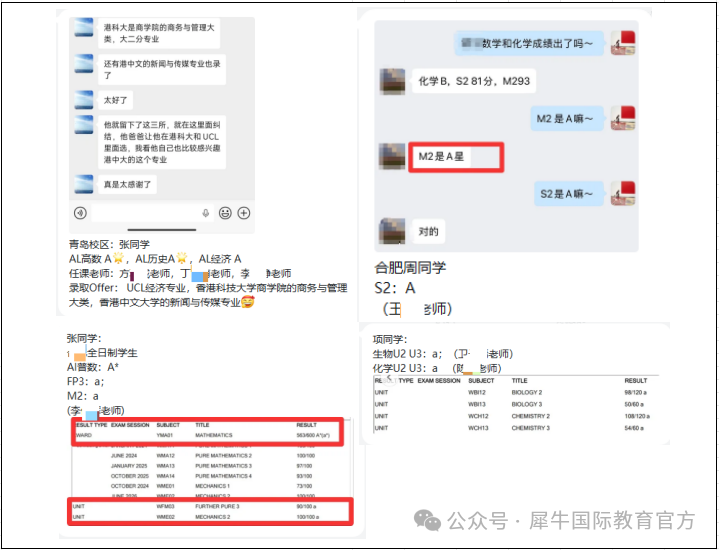This screenshot has height=550, width=719.
Task: Click the 'M2：a' line under 张同学
Action: (x=83, y=396)
